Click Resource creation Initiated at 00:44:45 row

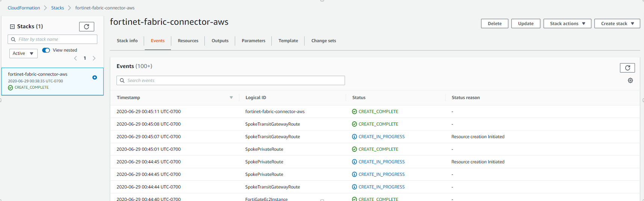(x=478, y=162)
